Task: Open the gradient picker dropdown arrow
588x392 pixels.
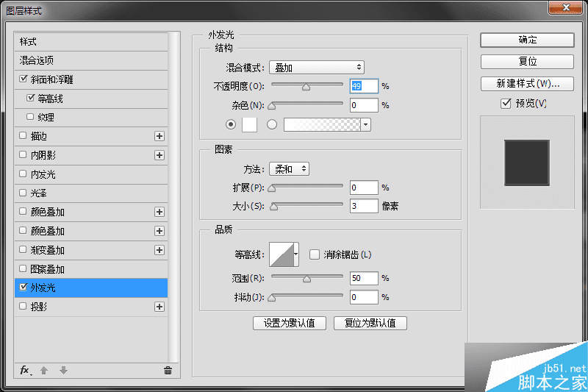Action: pyautogui.click(x=365, y=124)
